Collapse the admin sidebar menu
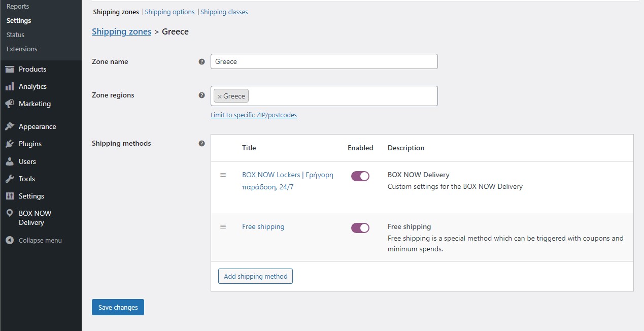Viewport: 644px width, 331px height. [x=33, y=240]
